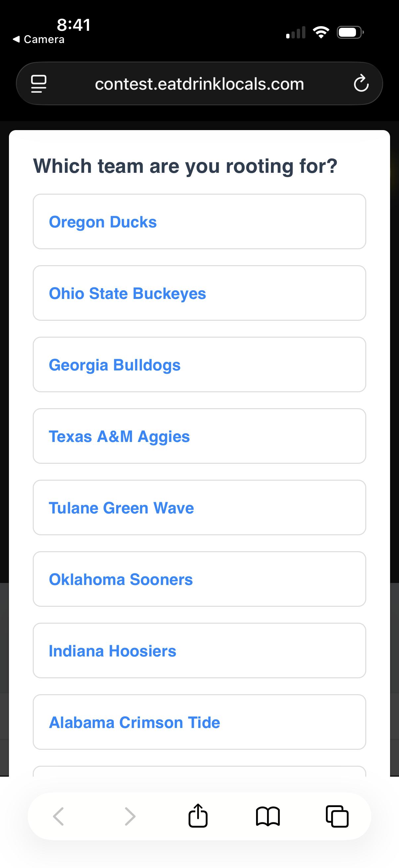Tap the Wi-Fi status icon

coord(321,32)
